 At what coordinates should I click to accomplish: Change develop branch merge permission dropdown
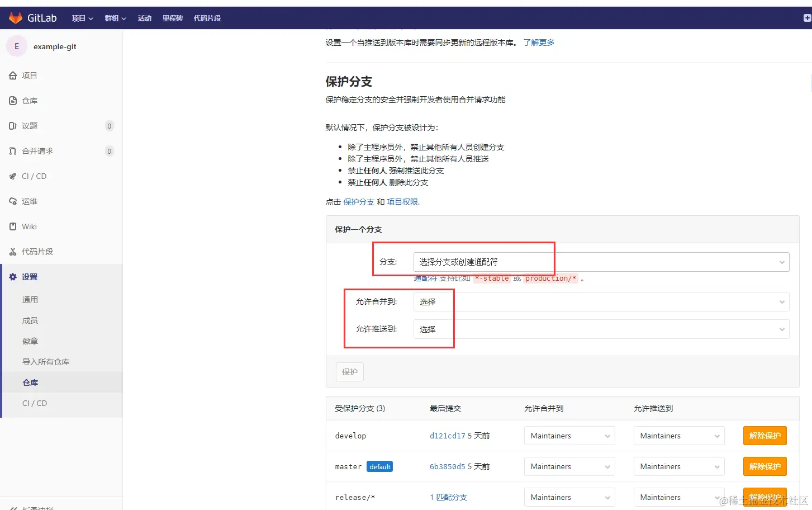[x=569, y=436]
